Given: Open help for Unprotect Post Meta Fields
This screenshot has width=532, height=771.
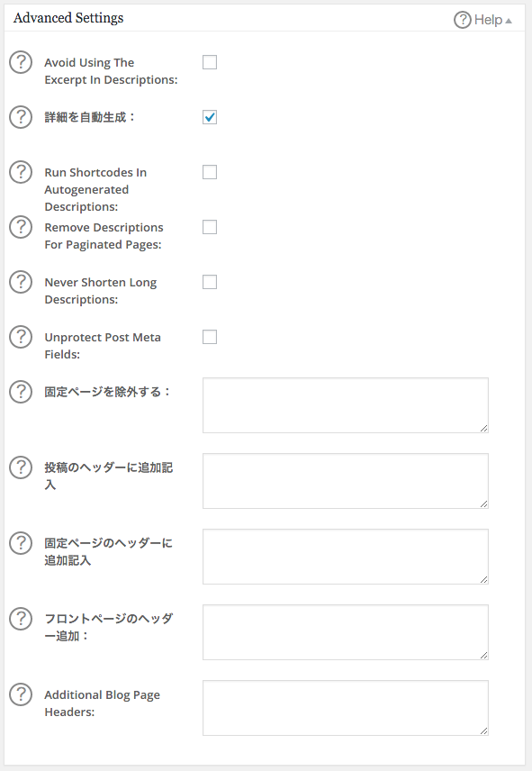Looking at the screenshot, I should click(20, 337).
